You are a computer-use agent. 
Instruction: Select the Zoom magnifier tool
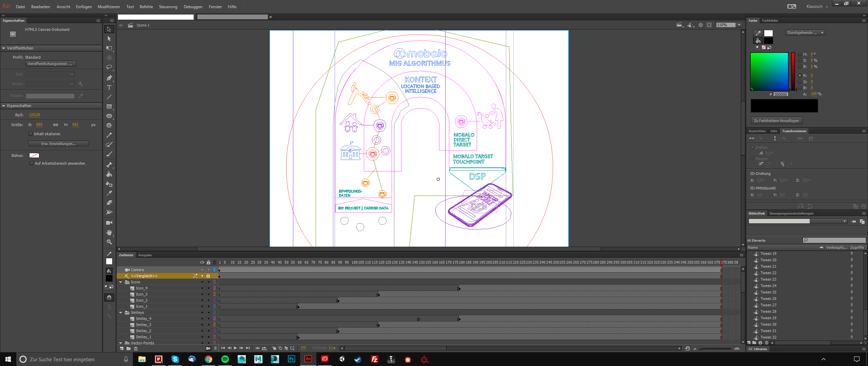click(109, 242)
